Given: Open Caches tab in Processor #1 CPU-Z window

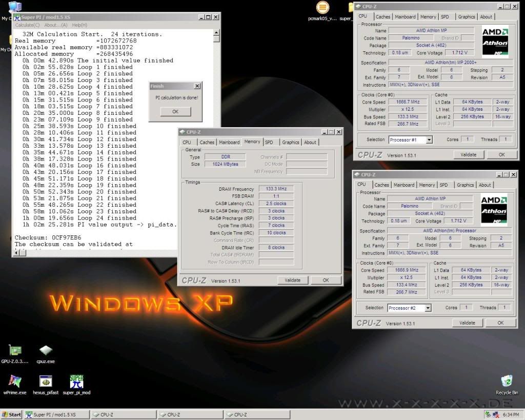Looking at the screenshot, I should click(382, 17).
